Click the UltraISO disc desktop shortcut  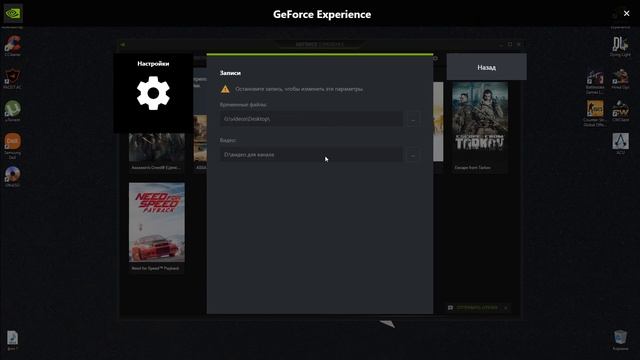pyautogui.click(x=13, y=176)
